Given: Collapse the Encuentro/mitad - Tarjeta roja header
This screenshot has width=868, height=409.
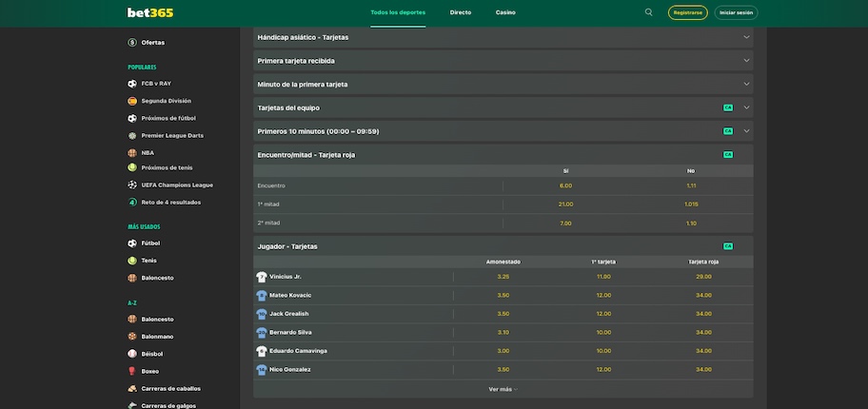Looking at the screenshot, I should 503,155.
